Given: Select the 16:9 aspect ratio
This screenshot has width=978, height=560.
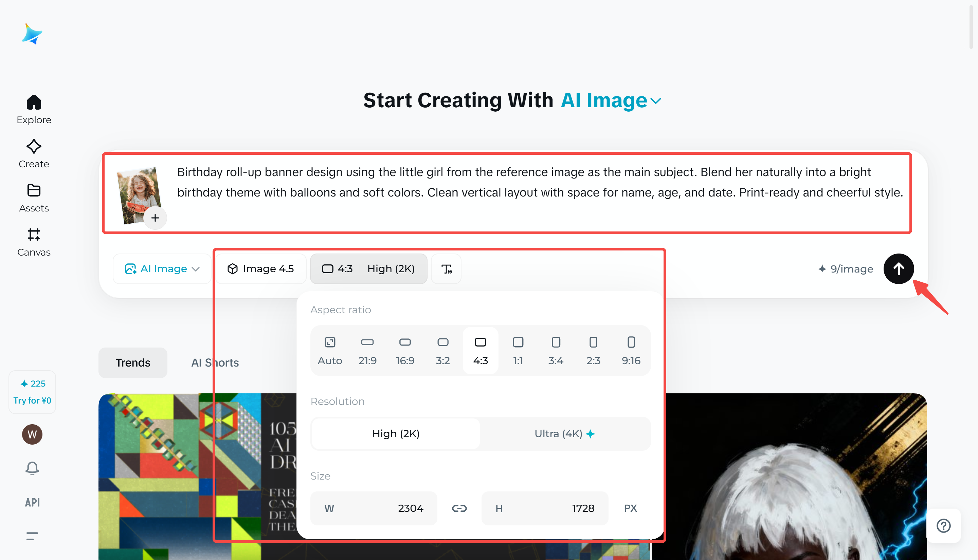Looking at the screenshot, I should (x=405, y=350).
